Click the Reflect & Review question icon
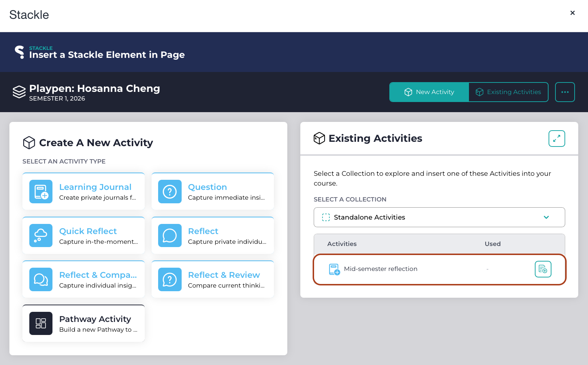Image resolution: width=588 pixels, height=365 pixels. (x=170, y=279)
